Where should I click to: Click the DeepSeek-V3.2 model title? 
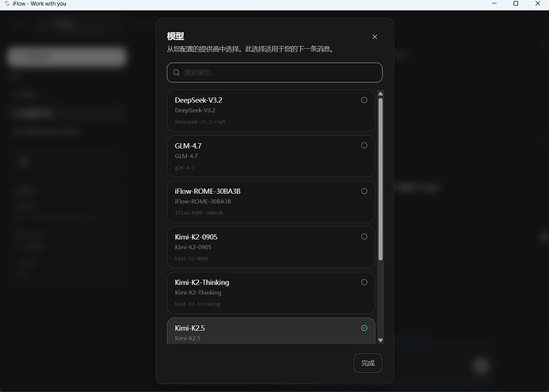click(198, 100)
